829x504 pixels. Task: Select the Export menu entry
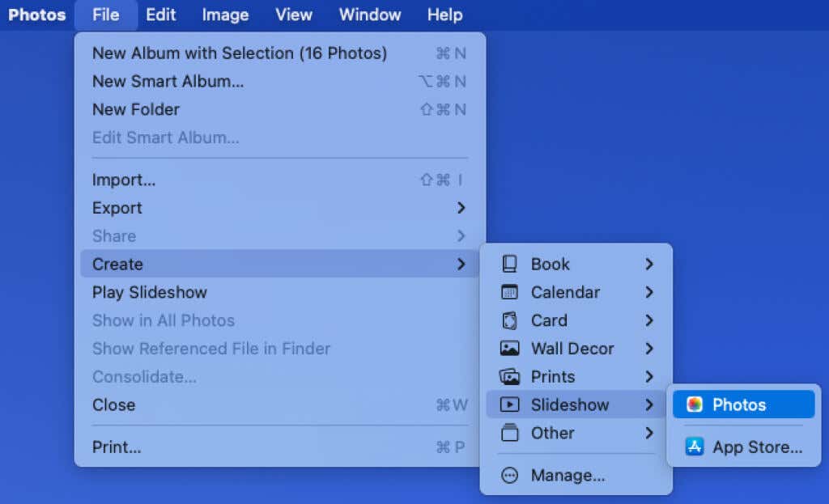[279, 208]
